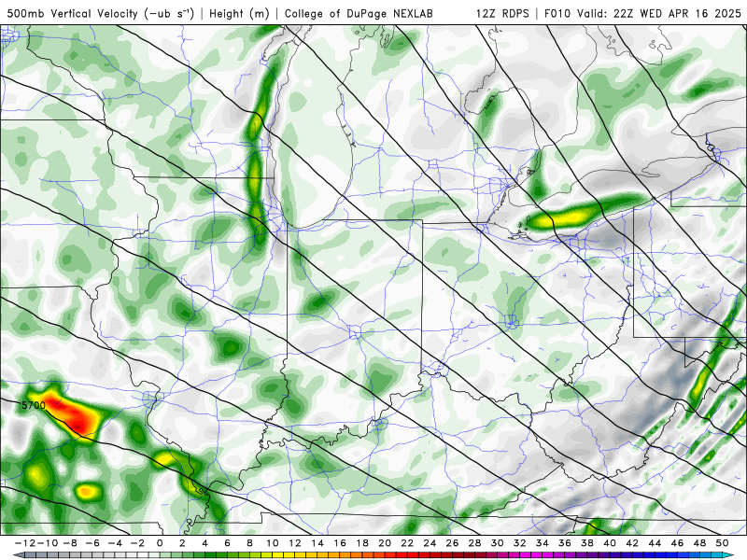The height and width of the screenshot is (560, 747).
Task: Click the 10 value on the color scale
Action: 272,543
